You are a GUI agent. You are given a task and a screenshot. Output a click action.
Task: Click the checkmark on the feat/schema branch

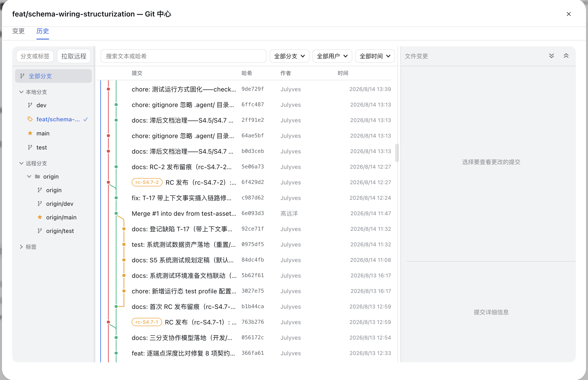[x=86, y=119]
